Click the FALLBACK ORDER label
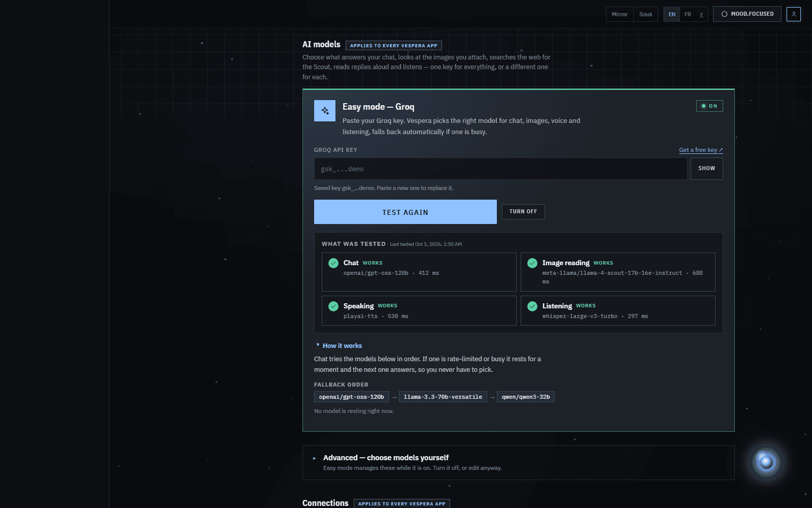Image resolution: width=812 pixels, height=508 pixels. click(341, 385)
